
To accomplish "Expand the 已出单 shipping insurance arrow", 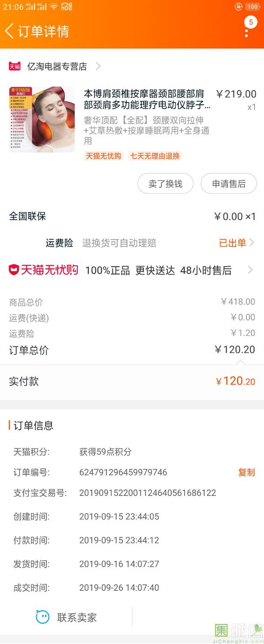I will 252,243.
